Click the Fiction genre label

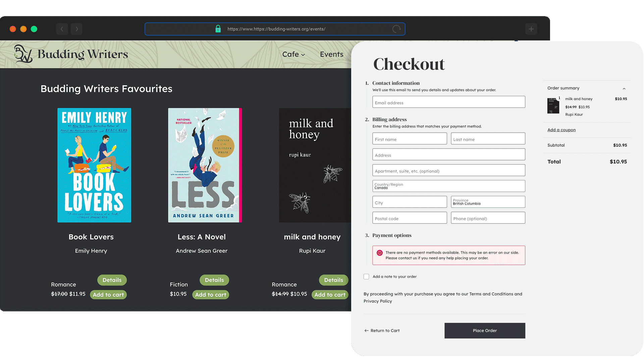click(x=179, y=285)
